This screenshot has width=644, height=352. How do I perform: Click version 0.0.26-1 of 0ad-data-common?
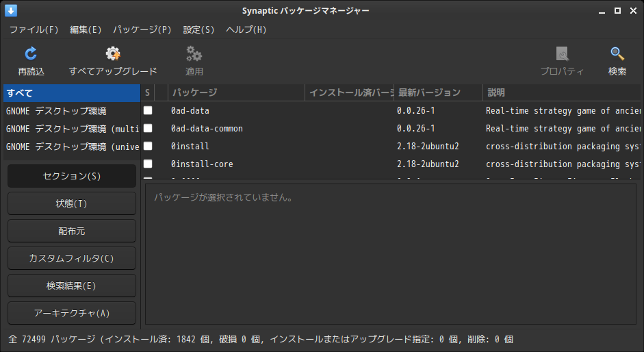415,128
